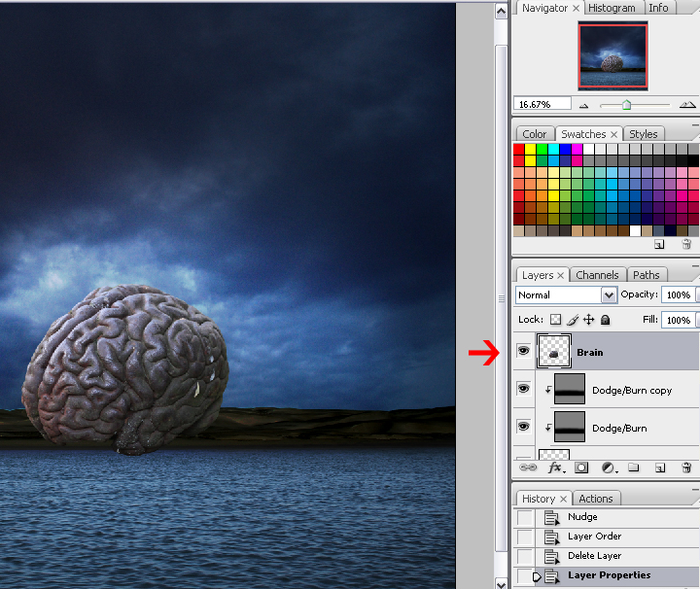The image size is (700, 589).
Task: Open the Normal blend mode dropdown
Action: coord(609,294)
